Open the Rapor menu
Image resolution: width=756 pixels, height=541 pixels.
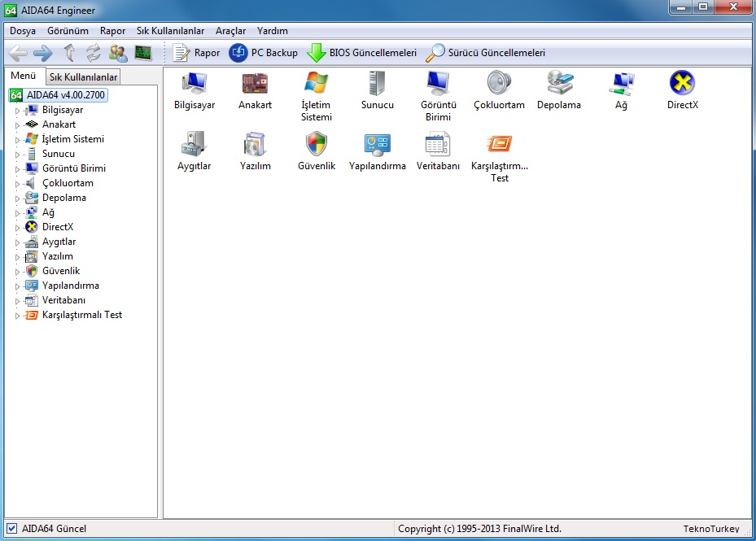[112, 31]
